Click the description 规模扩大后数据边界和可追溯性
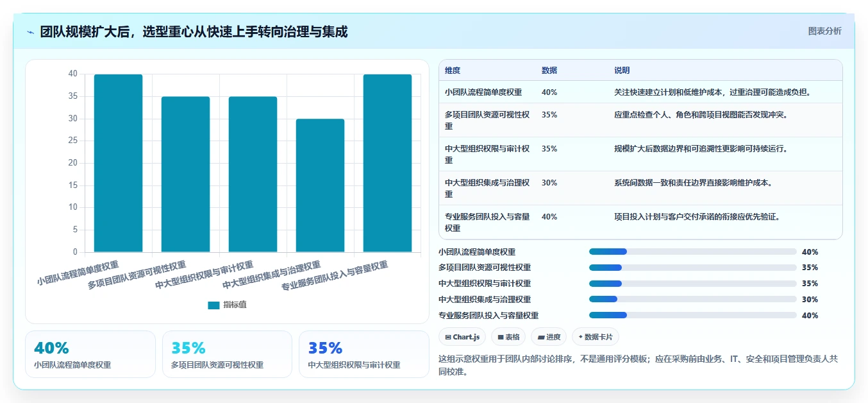The height and width of the screenshot is (403, 868). [x=701, y=149]
